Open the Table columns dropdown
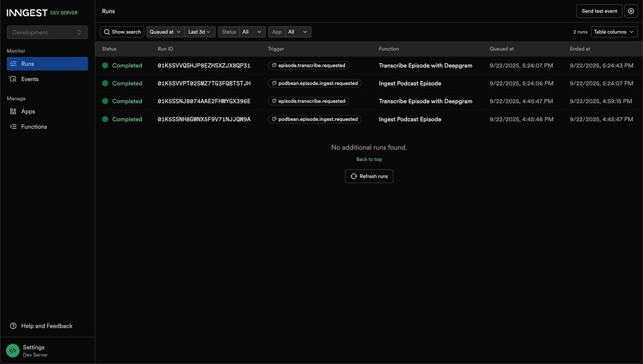The height and width of the screenshot is (364, 643). pyautogui.click(x=614, y=32)
